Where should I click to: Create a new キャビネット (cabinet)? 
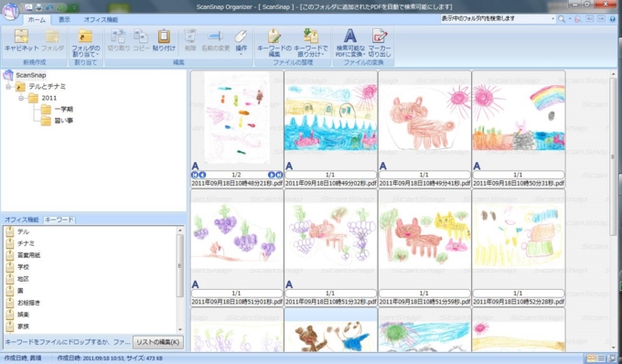point(21,40)
